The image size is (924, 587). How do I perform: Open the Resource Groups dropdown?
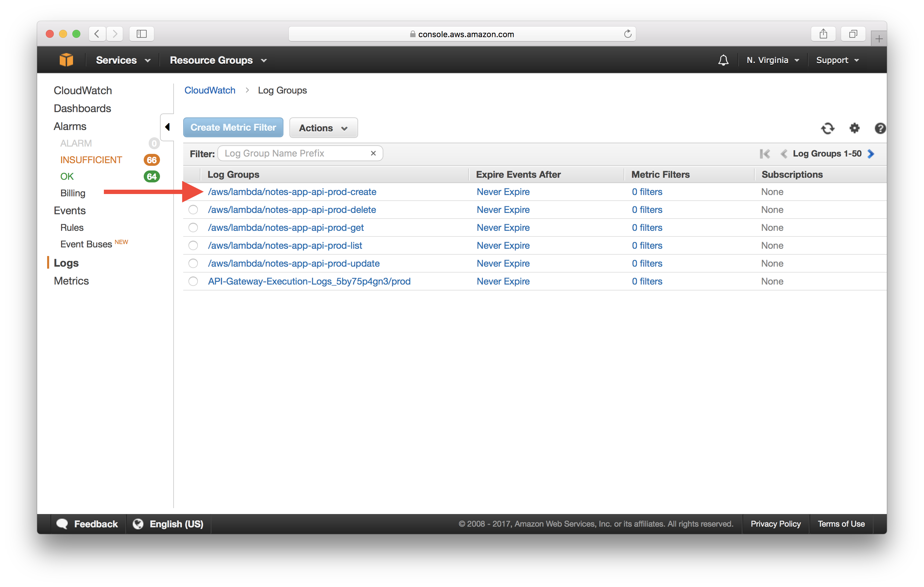click(x=218, y=60)
